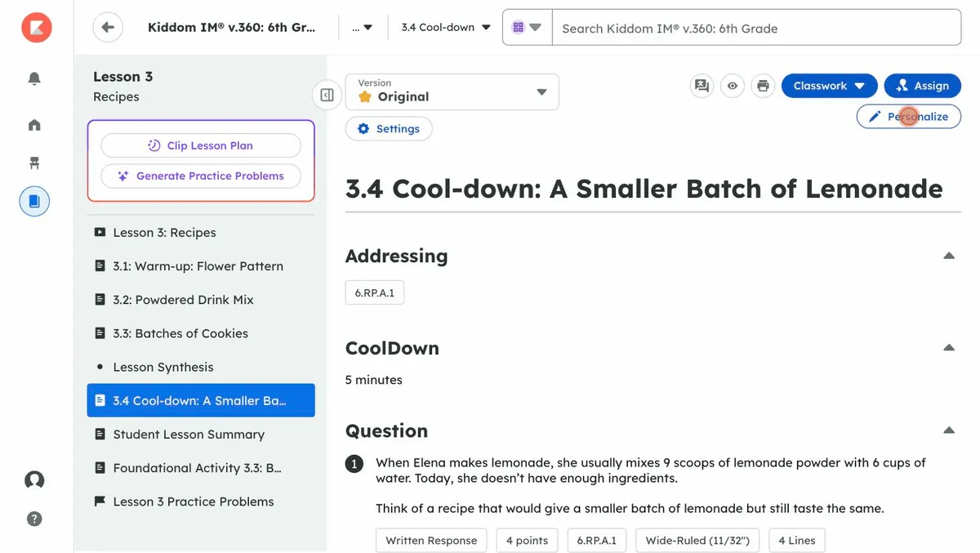Click question number 1 badge
The width and height of the screenshot is (980, 553).
[354, 464]
